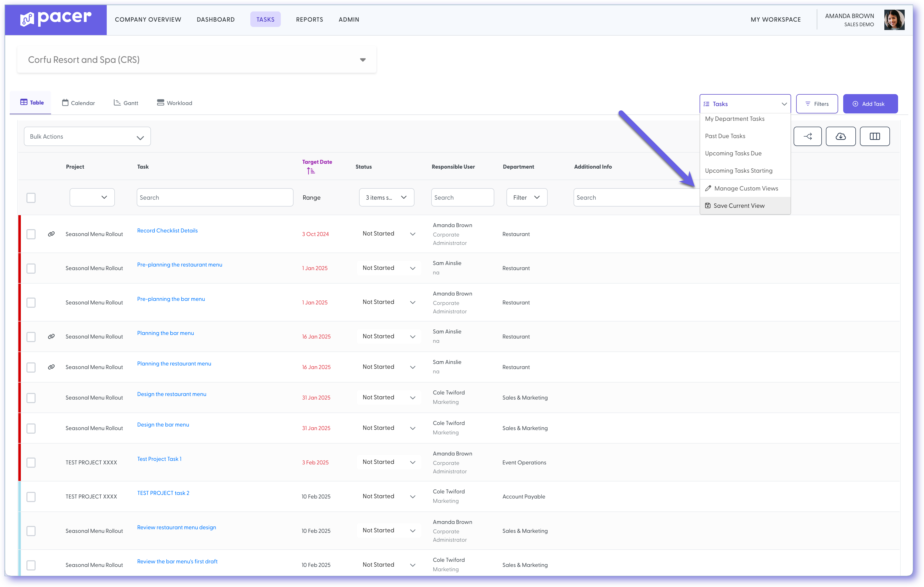Viewport: 924px width, 587px height.
Task: Open the column chooser icon button
Action: (x=874, y=136)
